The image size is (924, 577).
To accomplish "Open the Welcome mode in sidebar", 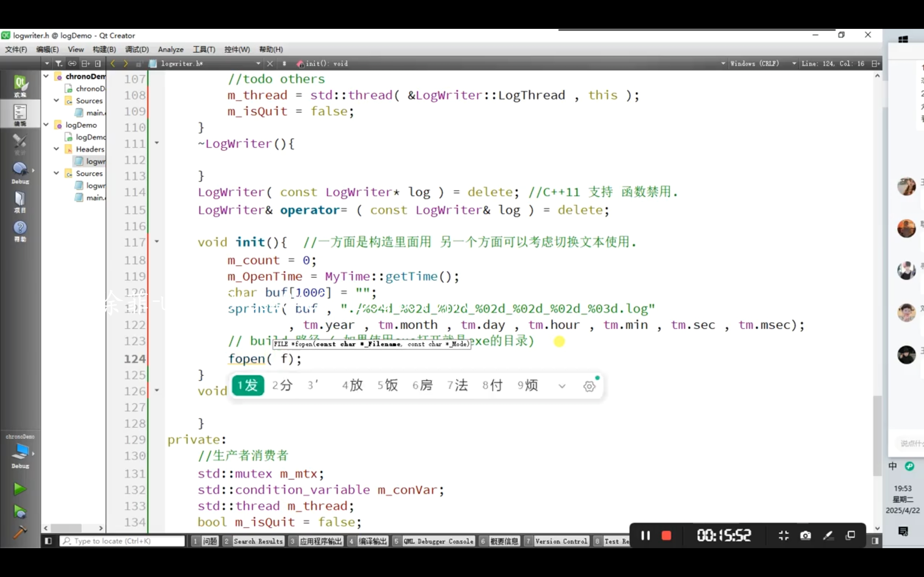I will point(20,85).
